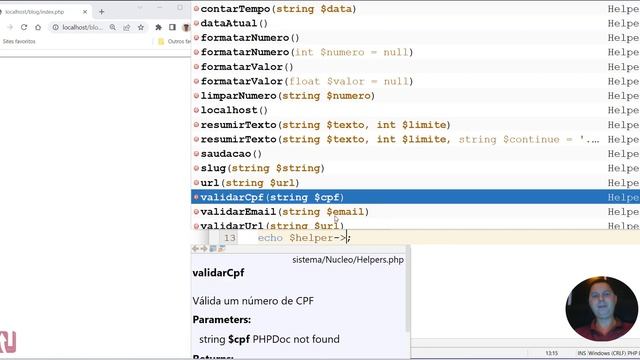
Task: Select url(string $url) suggestion
Action: coord(416,183)
